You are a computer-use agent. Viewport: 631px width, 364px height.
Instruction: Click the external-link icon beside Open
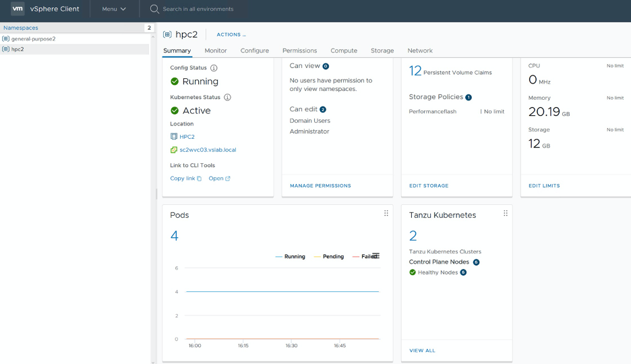(228, 179)
